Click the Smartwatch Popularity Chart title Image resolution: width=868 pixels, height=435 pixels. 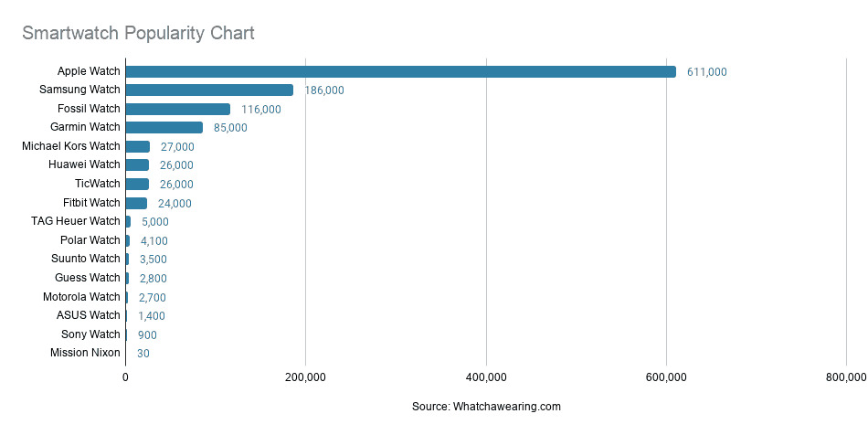[138, 33]
